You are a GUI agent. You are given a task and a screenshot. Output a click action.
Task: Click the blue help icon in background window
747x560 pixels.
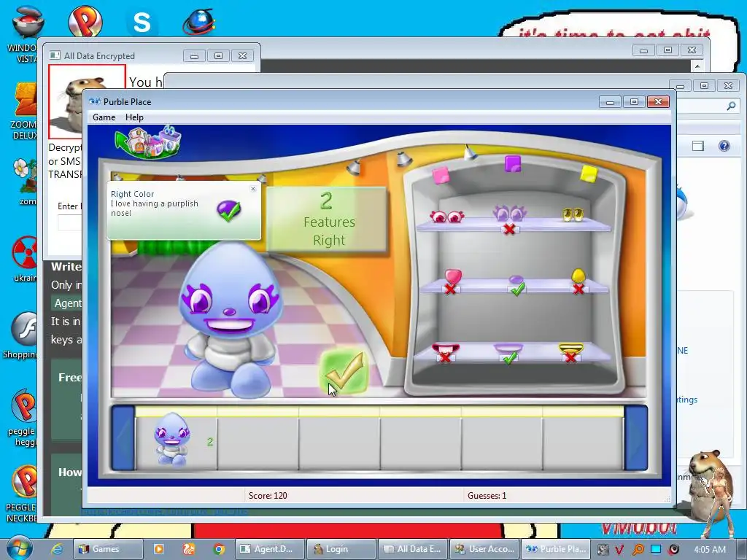tap(724, 146)
